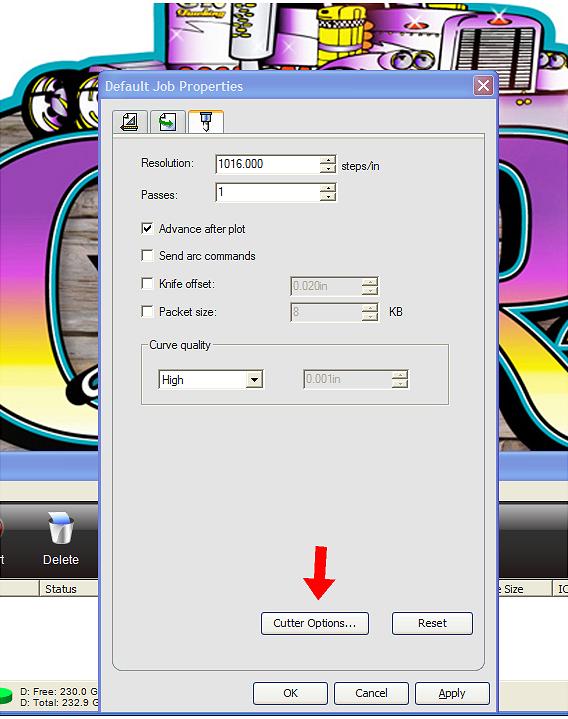This screenshot has width=568, height=719.
Task: Close the Default Job Properties dialog
Action: click(483, 86)
